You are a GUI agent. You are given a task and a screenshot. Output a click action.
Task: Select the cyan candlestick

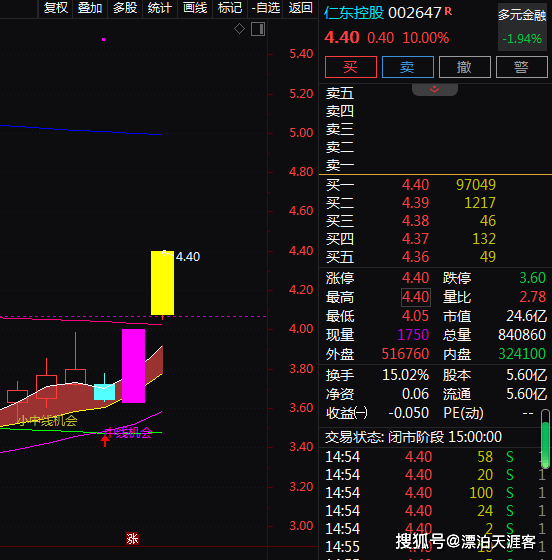tap(104, 392)
